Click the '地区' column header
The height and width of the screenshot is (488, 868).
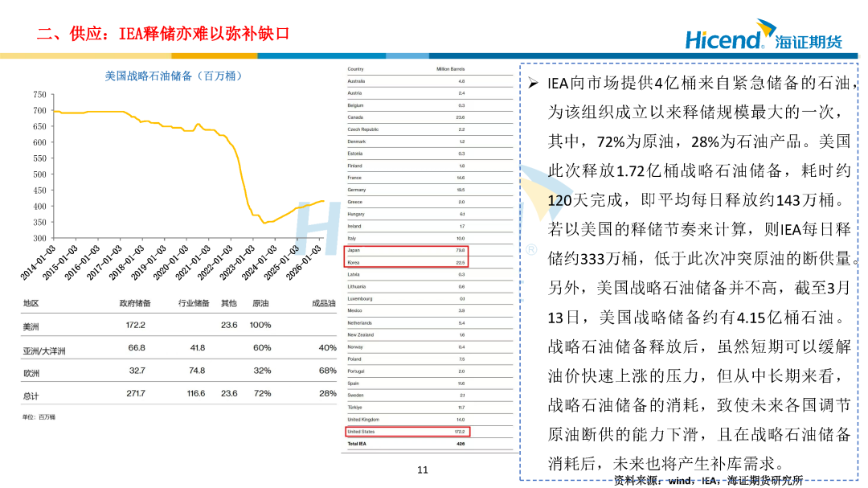point(31,304)
